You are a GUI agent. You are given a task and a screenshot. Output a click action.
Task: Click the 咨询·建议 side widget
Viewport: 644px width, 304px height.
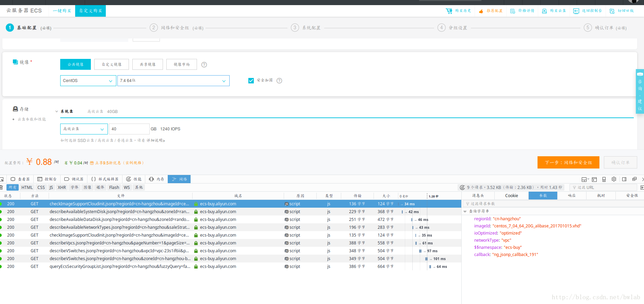pos(640,91)
